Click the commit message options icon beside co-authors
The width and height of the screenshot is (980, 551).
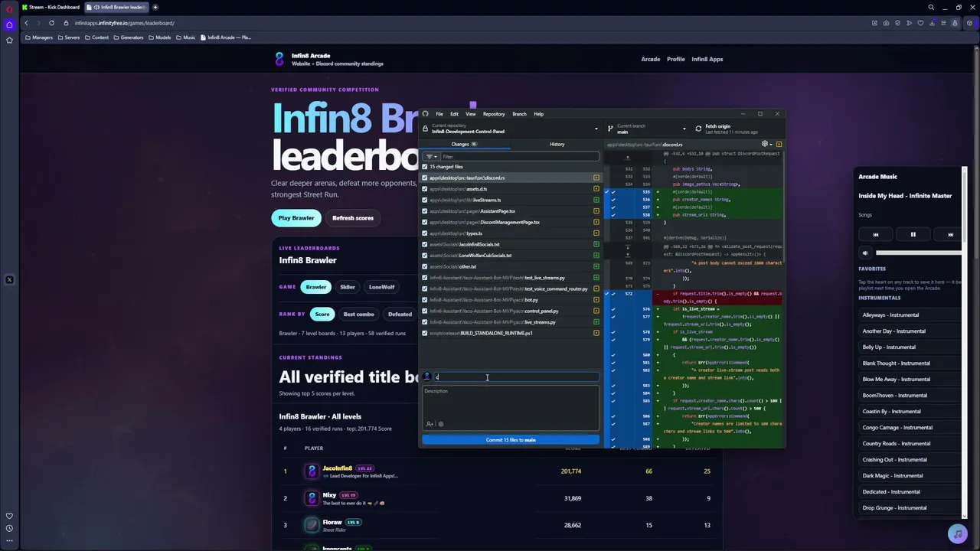coord(441,424)
